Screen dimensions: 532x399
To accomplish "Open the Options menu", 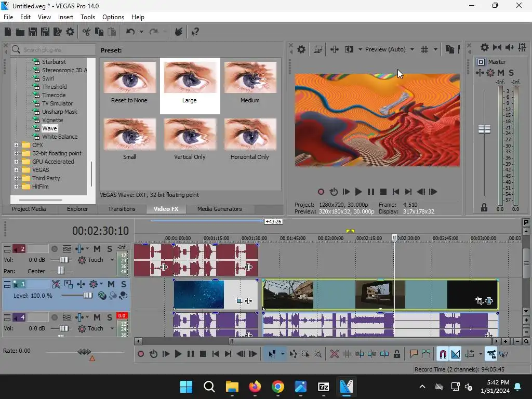I will coord(113,17).
